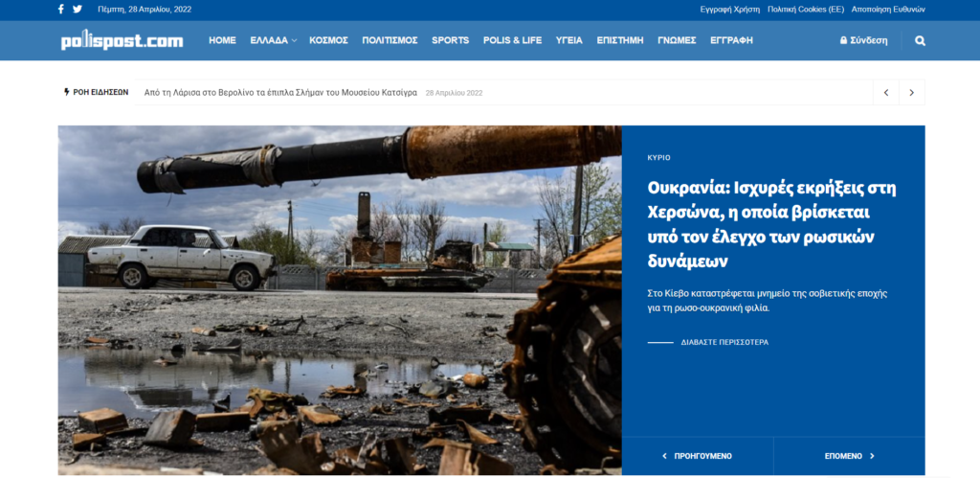The width and height of the screenshot is (980, 478).
Task: Click the ΕΠΟΜΕΝΟ slider button
Action: pos(849,456)
